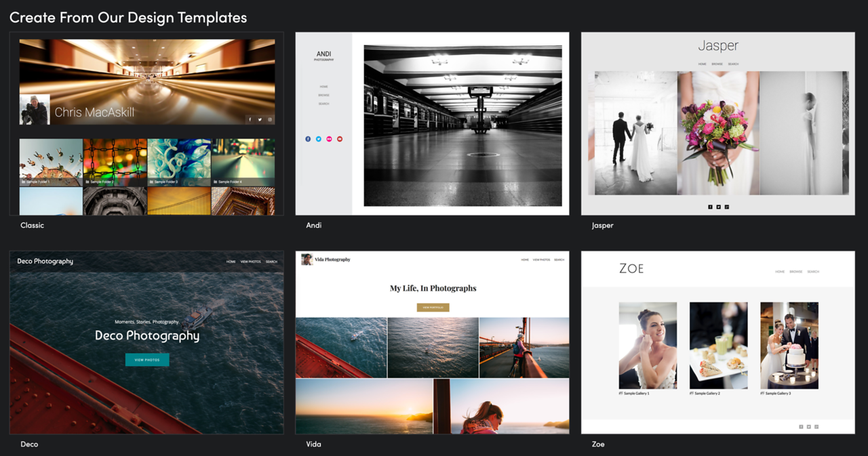The height and width of the screenshot is (456, 868).
Task: Click Google Plus icon in Zoe footer
Action: 816,427
